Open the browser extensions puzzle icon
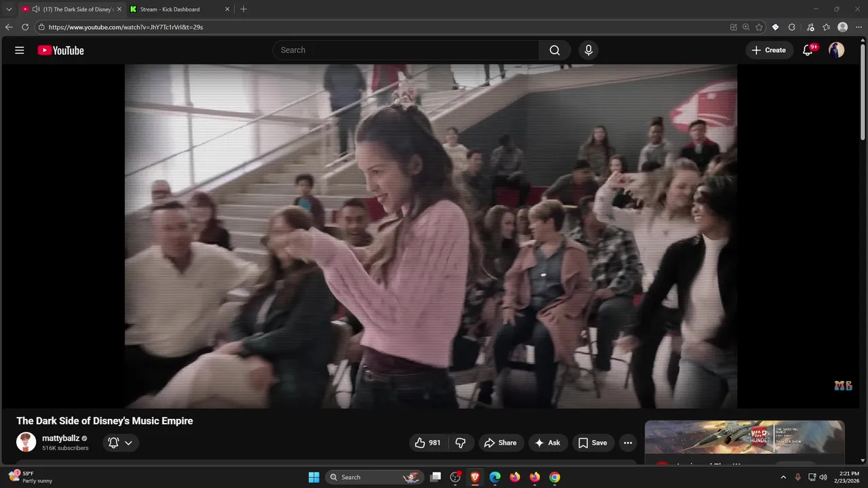 [x=791, y=27]
